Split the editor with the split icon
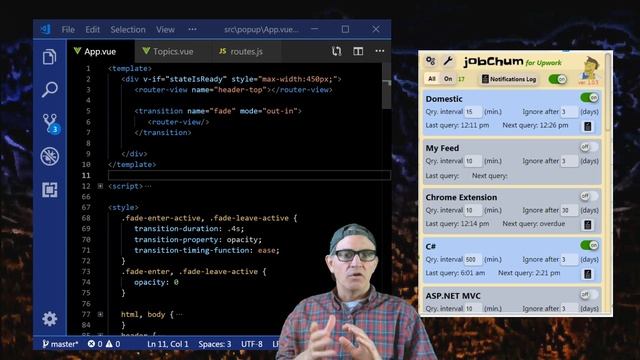Image resolution: width=640 pixels, height=360 pixels. click(358, 51)
